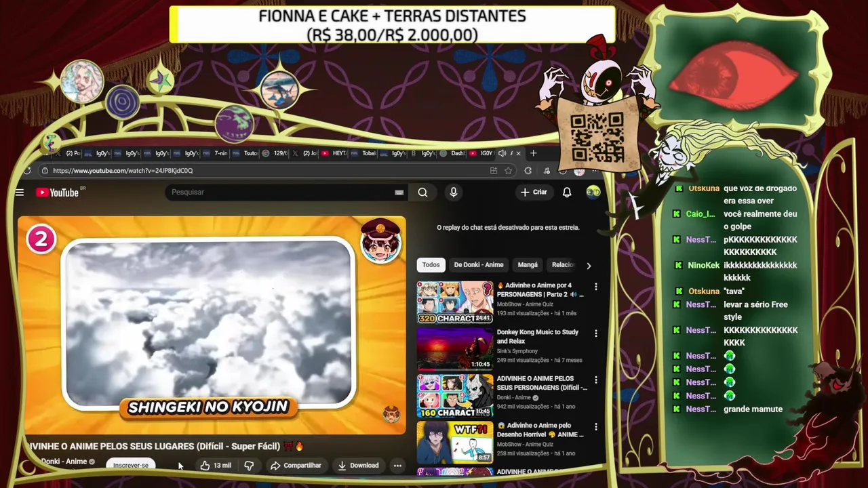Open Adivinhe o Anime por 4 Personagens thumbnail
Image resolution: width=868 pixels, height=488 pixels.
tap(455, 302)
